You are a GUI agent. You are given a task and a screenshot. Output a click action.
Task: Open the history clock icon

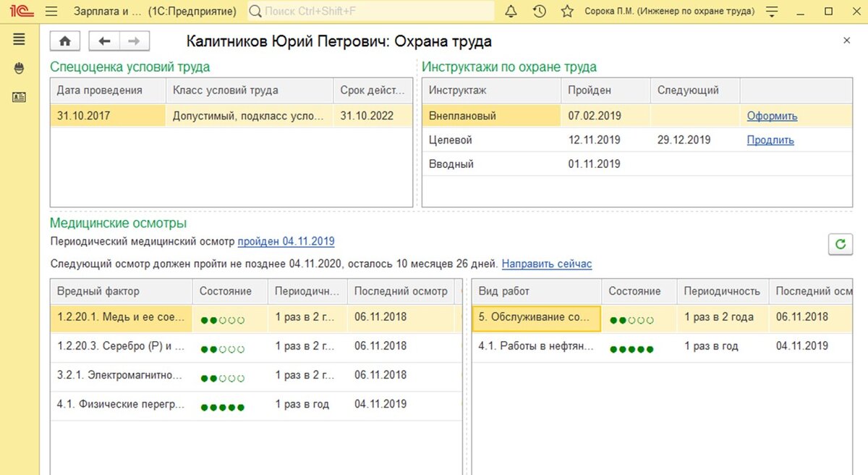(540, 12)
